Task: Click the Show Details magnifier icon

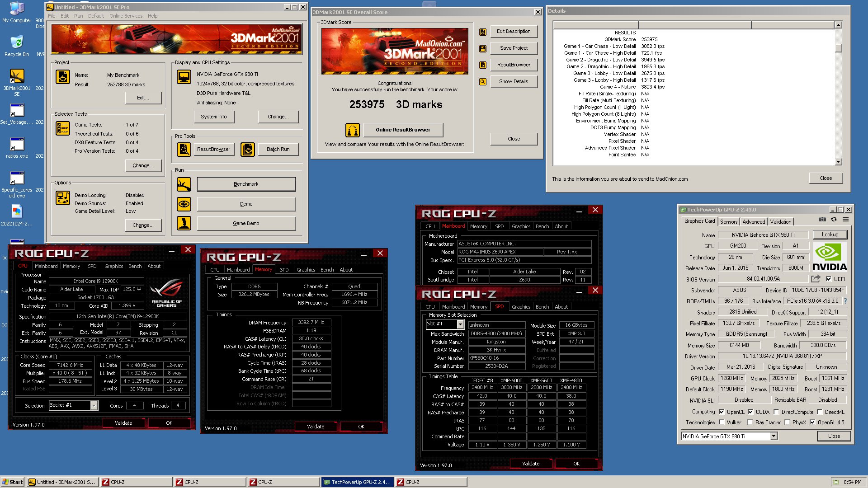Action: 483,82
